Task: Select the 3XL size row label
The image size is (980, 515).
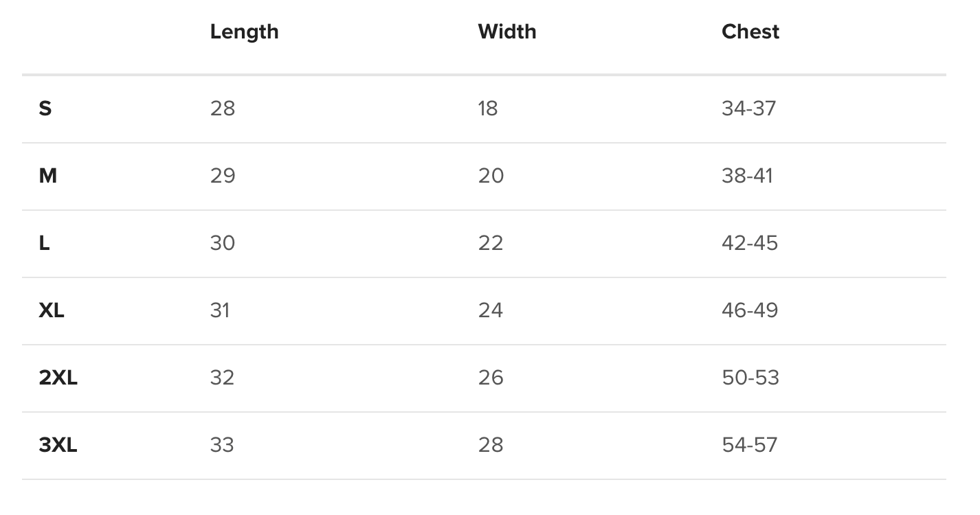Action: click(58, 445)
